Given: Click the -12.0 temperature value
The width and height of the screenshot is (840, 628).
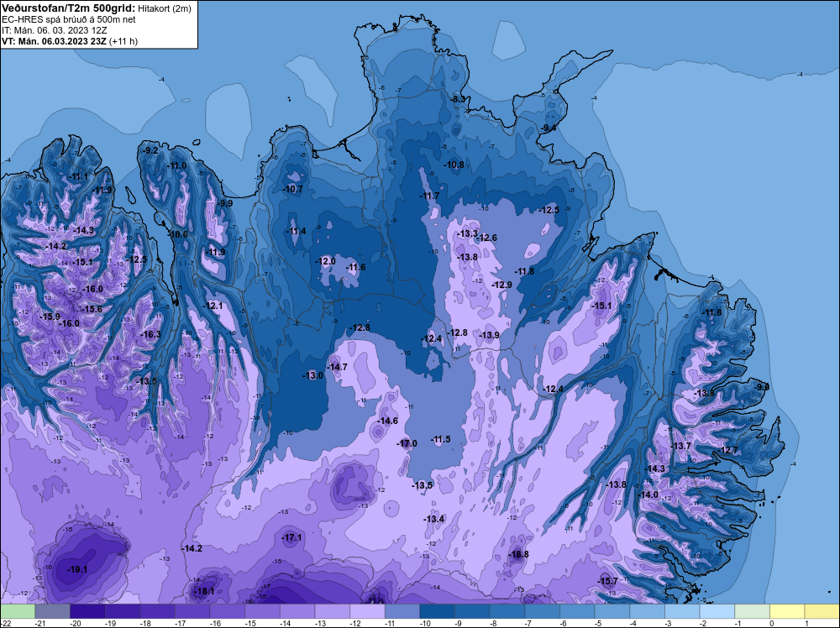Looking at the screenshot, I should [326, 261].
